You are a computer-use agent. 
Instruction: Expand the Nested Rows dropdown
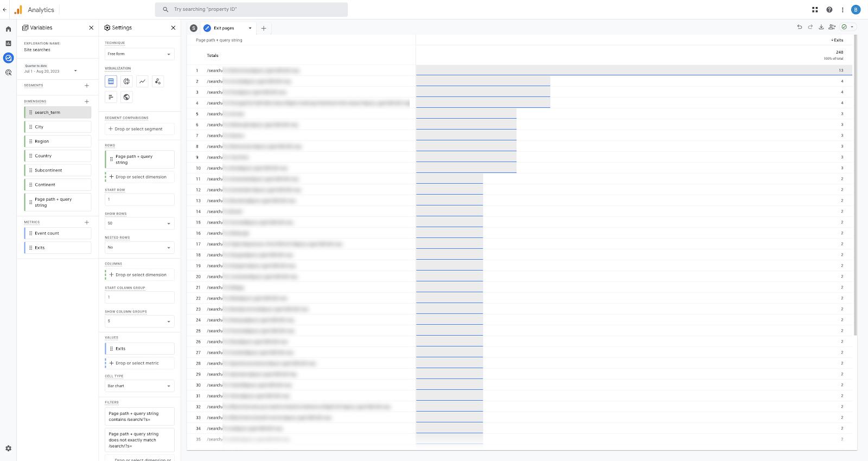pyautogui.click(x=139, y=247)
